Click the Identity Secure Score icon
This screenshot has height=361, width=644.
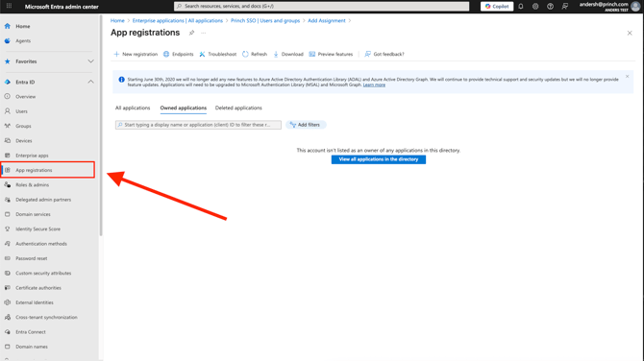point(8,229)
